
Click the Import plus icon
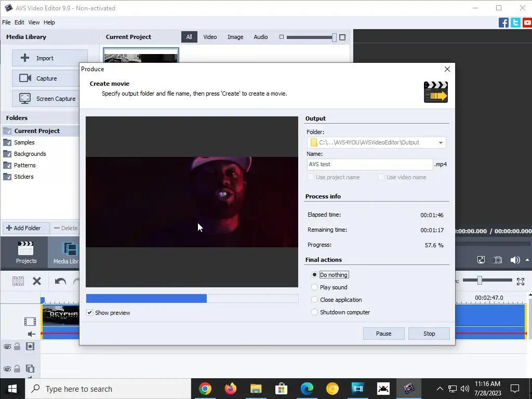[25, 58]
